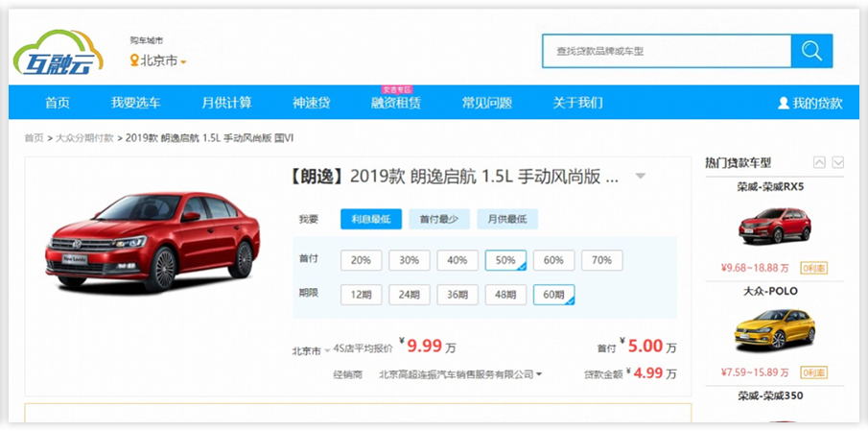Screen dimensions: 868x431
Task: Select 20% down payment option
Action: [361, 260]
